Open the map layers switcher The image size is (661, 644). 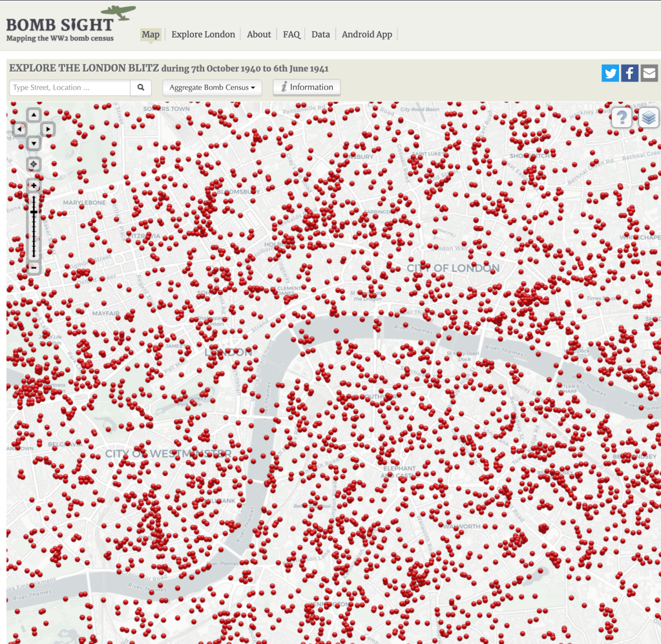click(x=649, y=118)
